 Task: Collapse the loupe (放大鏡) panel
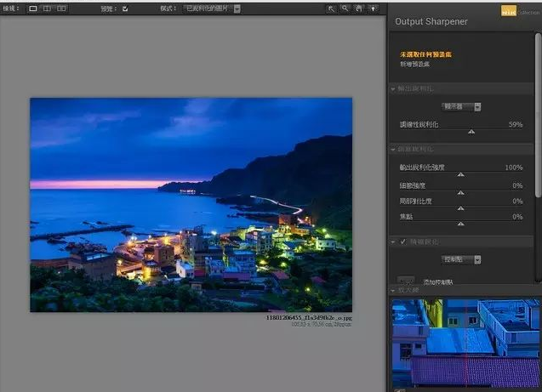pyautogui.click(x=393, y=292)
